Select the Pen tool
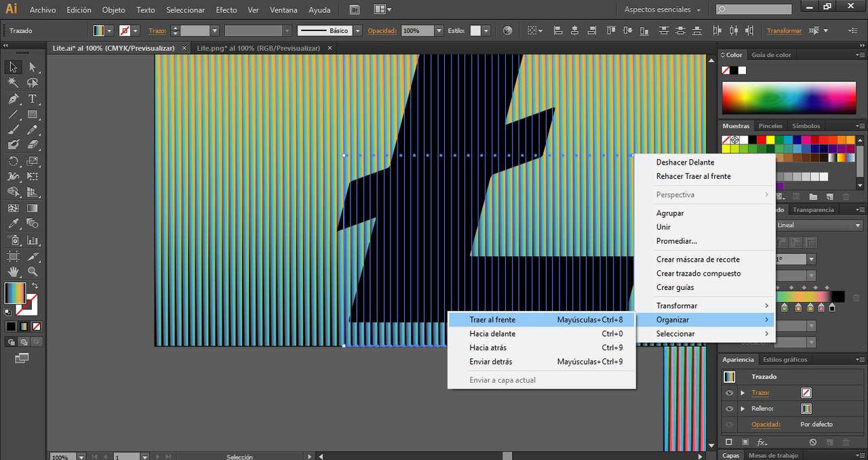868x460 pixels. pos(13,99)
